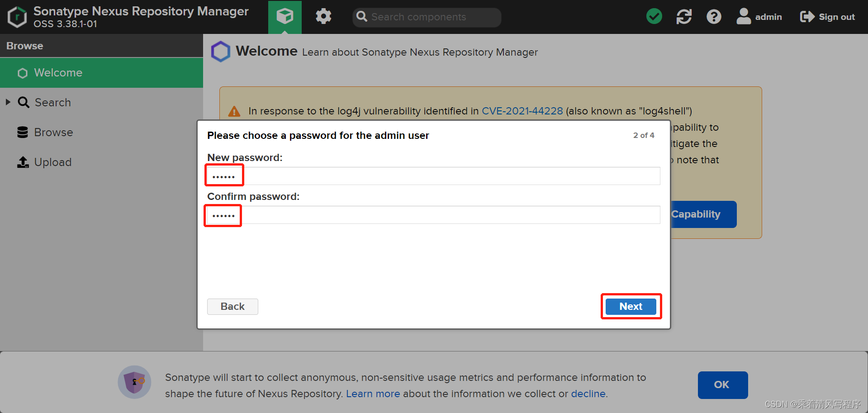
Task: Click the Sign out arrow icon
Action: pyautogui.click(x=807, y=17)
